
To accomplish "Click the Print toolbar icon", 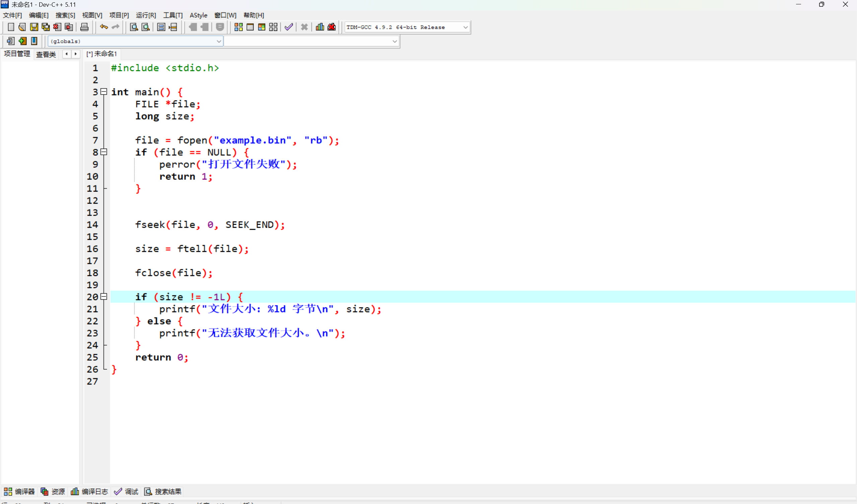I will click(84, 27).
